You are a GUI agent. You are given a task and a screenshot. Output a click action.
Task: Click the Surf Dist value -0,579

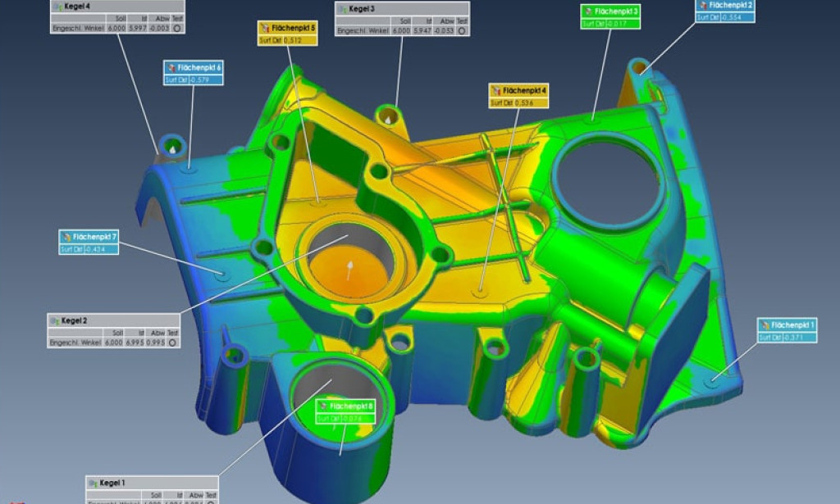tap(199, 80)
